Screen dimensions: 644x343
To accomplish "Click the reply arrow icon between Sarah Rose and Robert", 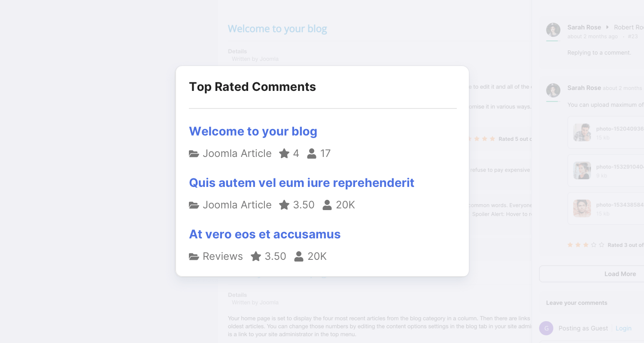I will [x=608, y=27].
